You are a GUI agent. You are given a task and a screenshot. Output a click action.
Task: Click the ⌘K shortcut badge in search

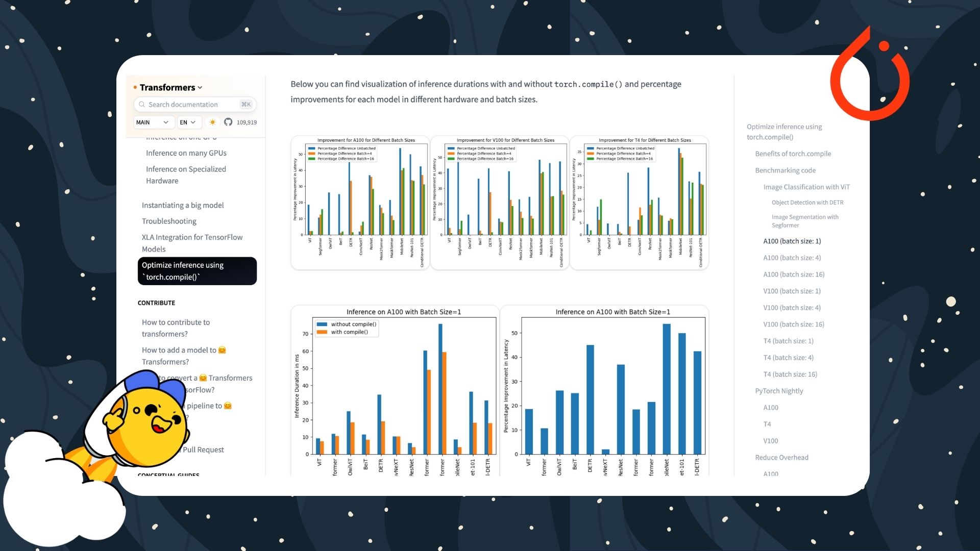[246, 105]
